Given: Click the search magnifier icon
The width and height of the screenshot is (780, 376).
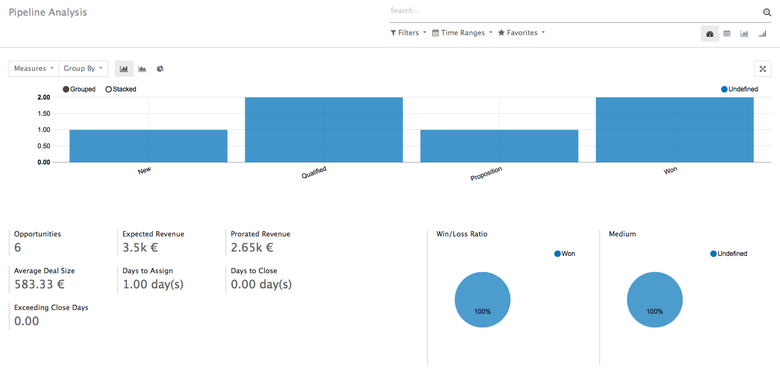Looking at the screenshot, I should 767,12.
